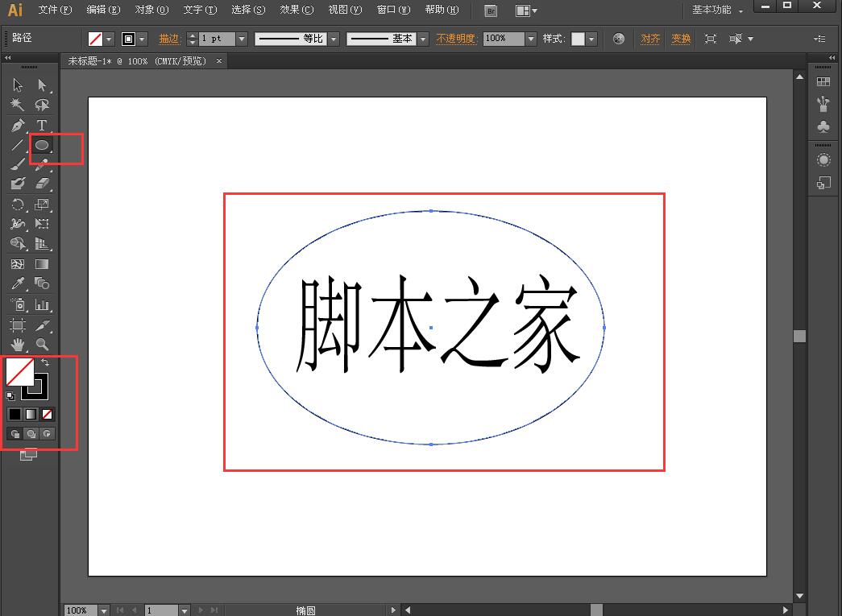
Task: Enable Draw Behind mode
Action: [31, 433]
